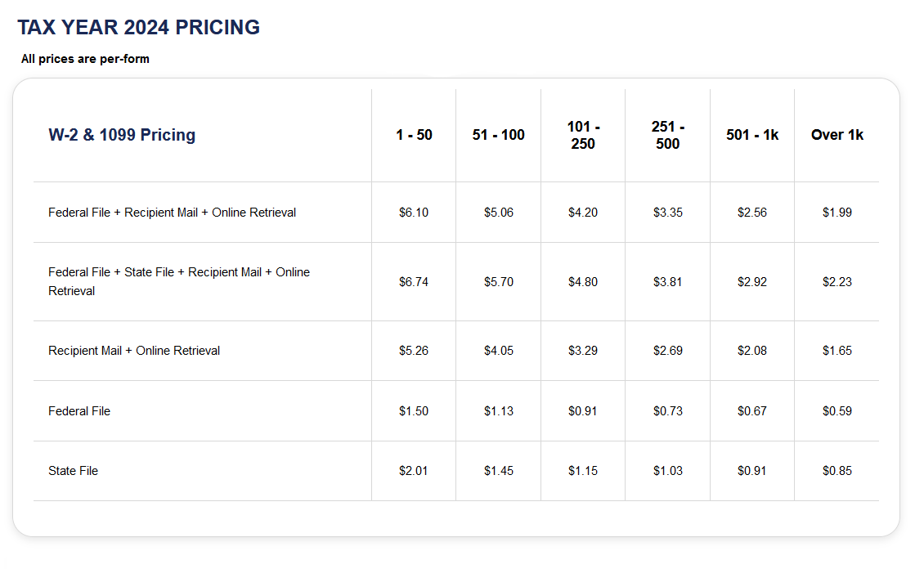The width and height of the screenshot is (924, 569).
Task: Click the TAX YEAR 2024 PRICING heading
Action: coord(139,27)
